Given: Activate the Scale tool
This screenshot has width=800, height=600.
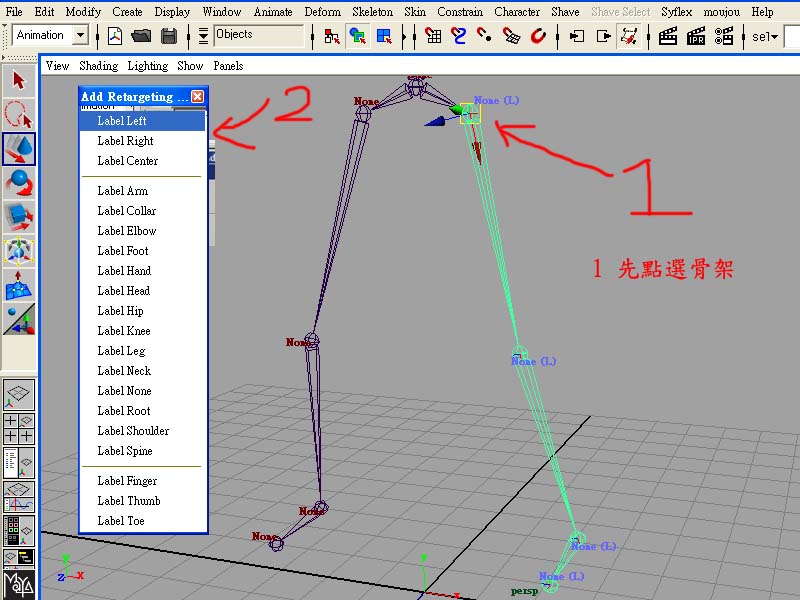Looking at the screenshot, I should coord(19,217).
